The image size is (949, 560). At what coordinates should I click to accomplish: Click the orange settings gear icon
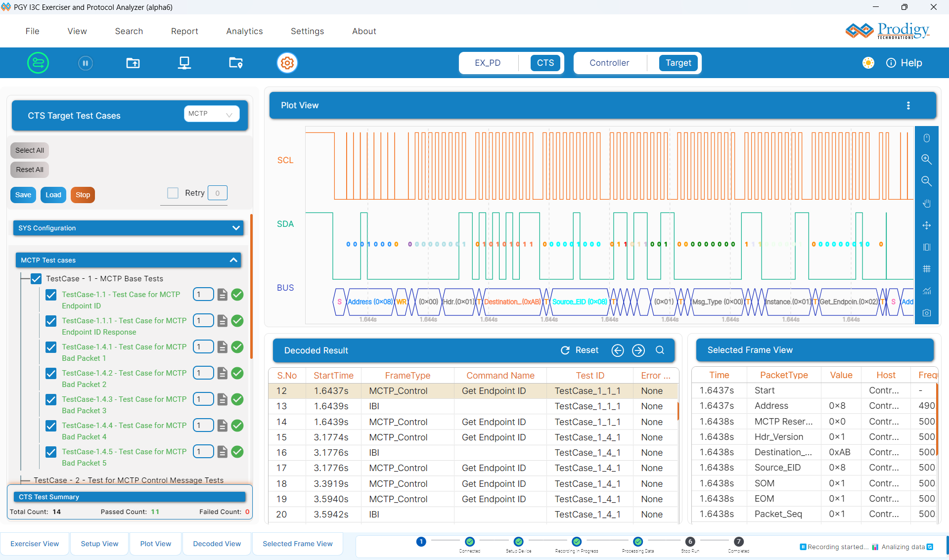click(287, 63)
